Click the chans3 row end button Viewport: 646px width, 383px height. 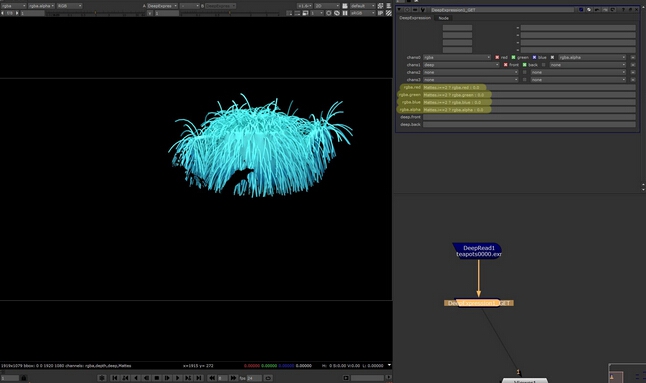pos(633,80)
